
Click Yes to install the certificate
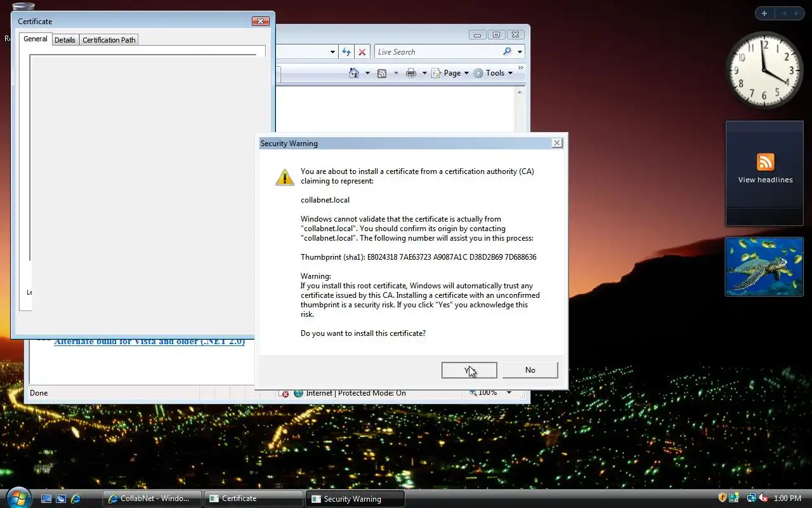point(469,370)
